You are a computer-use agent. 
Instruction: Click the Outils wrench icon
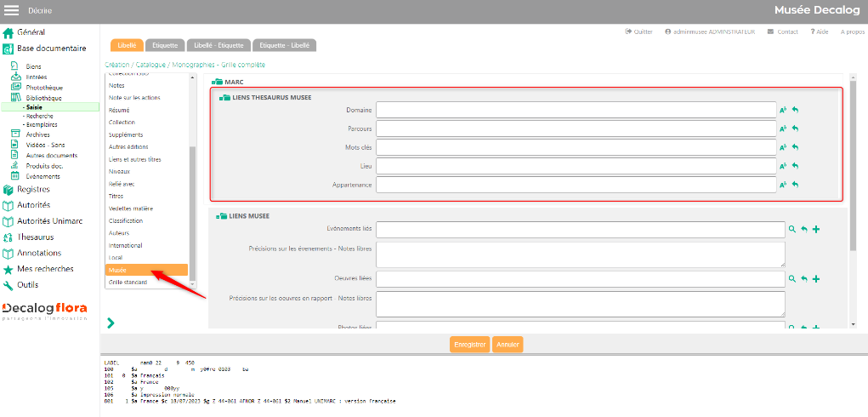tap(9, 285)
